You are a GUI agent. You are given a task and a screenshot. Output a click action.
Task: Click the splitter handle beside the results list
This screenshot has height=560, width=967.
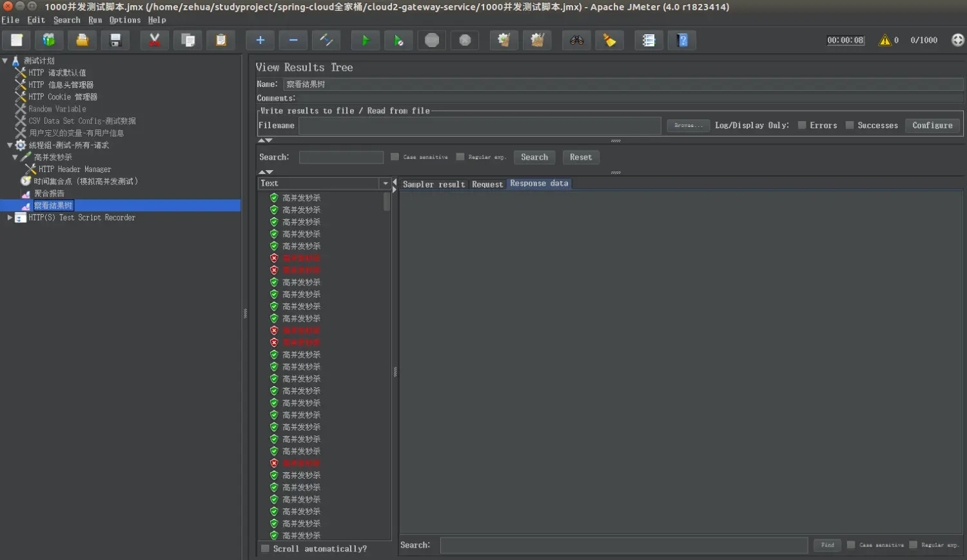click(395, 372)
